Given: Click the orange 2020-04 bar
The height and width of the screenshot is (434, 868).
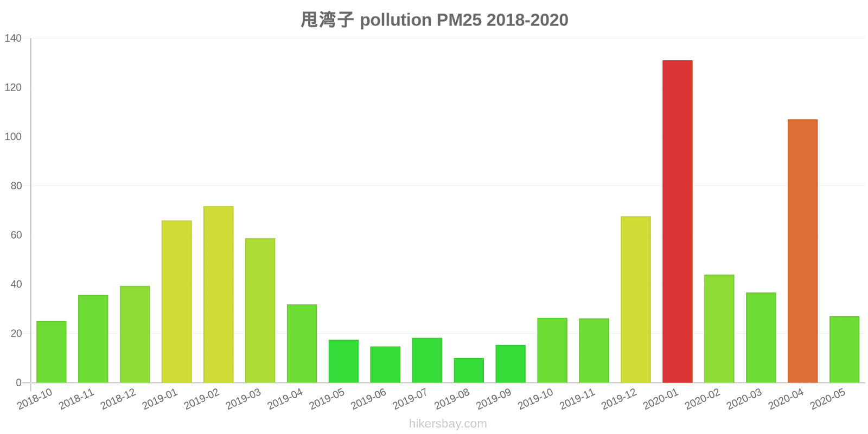Looking at the screenshot, I should 802,251.
